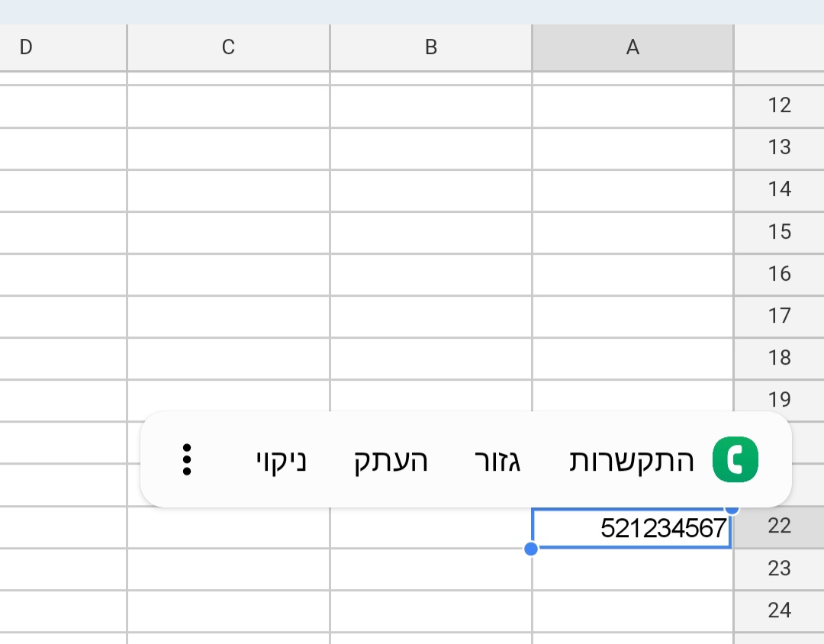This screenshot has width=824, height=644.
Task: Tap the bottom-left blue selection handle
Action: click(531, 548)
